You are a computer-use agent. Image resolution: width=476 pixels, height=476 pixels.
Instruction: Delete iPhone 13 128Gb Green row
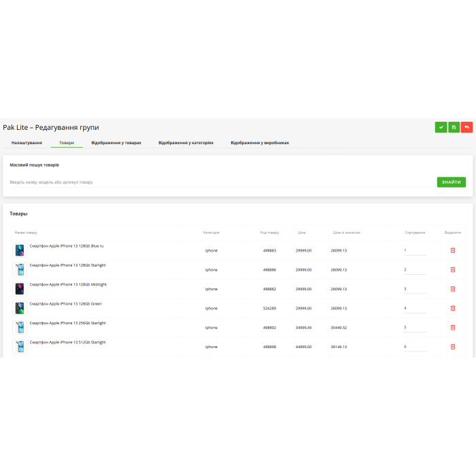tap(453, 308)
